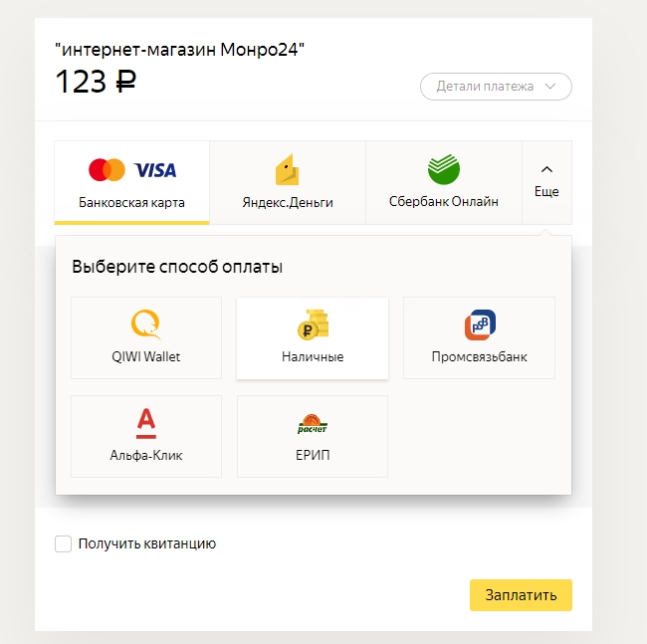Click the VISA logo icon
The width and height of the screenshot is (647, 644).
(x=155, y=170)
